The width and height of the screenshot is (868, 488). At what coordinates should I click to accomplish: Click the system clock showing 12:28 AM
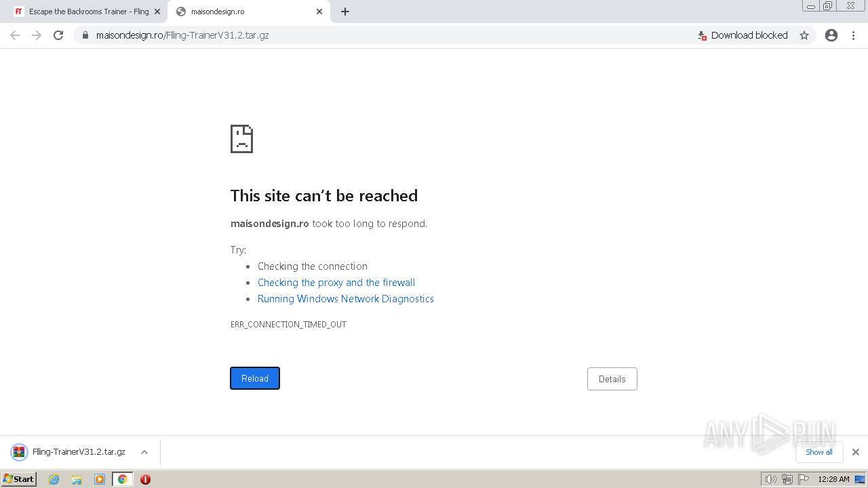[x=833, y=479]
